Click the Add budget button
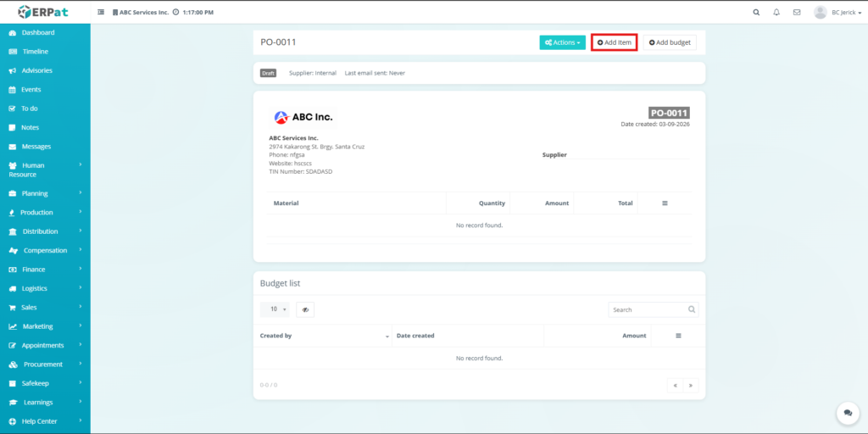Viewport: 868px width, 434px height. pyautogui.click(x=669, y=42)
